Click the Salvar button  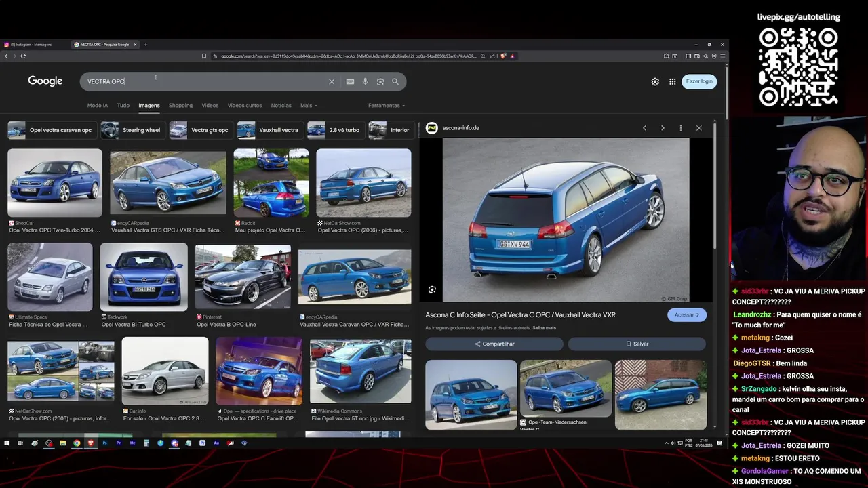pos(637,344)
